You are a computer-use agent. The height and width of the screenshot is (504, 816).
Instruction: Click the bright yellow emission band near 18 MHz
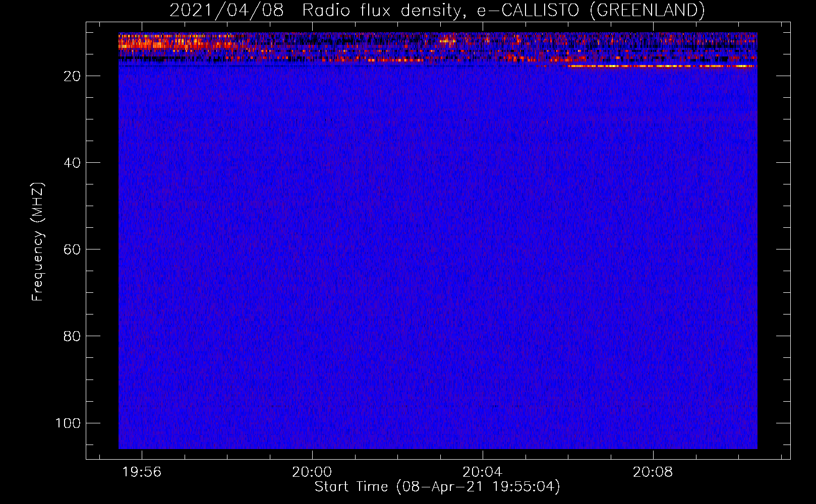tap(661, 66)
